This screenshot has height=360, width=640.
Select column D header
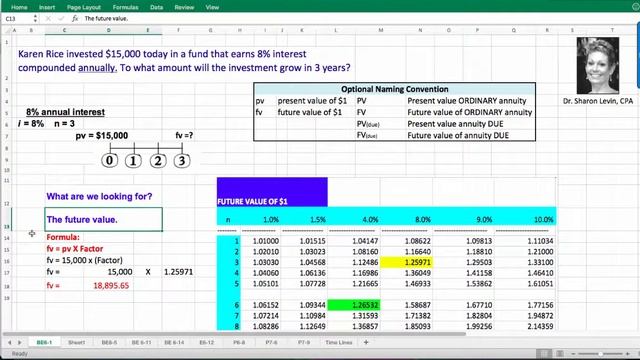pos(109,30)
